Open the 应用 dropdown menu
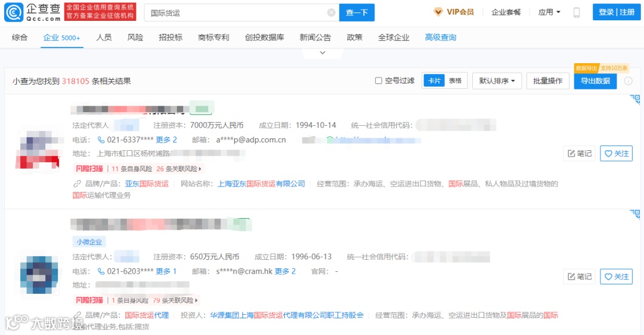Screen dimensions: 644x335 549,13
